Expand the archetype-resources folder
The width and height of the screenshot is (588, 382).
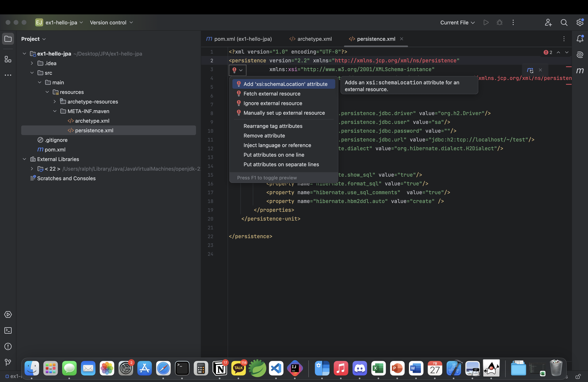click(x=55, y=101)
